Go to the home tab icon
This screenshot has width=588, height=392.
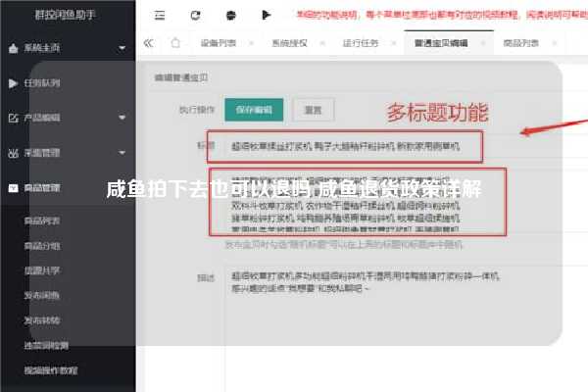pyautogui.click(x=175, y=43)
